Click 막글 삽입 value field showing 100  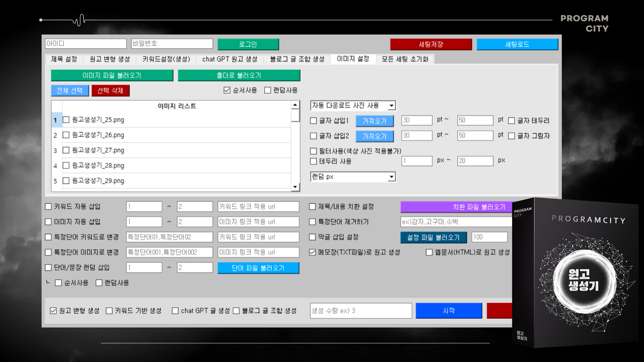coord(489,237)
